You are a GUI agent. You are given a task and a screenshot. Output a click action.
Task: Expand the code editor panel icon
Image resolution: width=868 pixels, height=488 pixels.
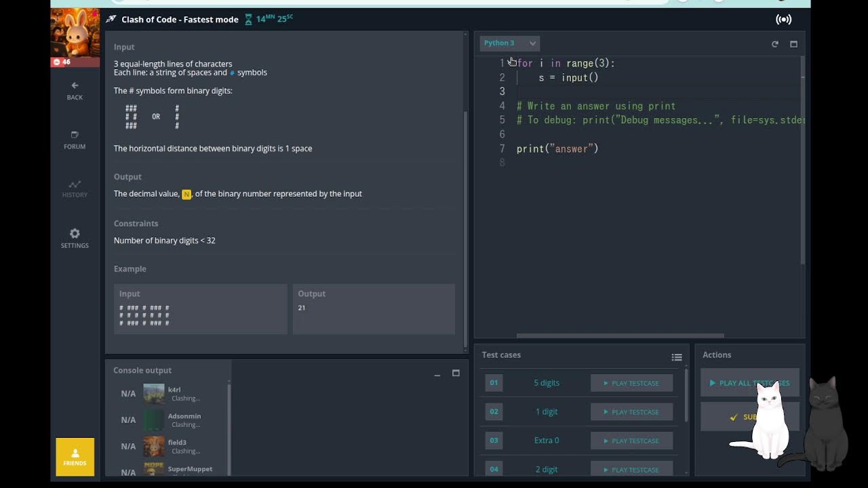point(793,44)
